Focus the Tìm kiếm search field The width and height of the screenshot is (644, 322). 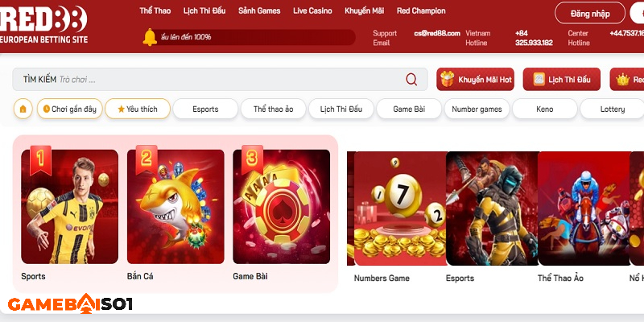[220, 79]
